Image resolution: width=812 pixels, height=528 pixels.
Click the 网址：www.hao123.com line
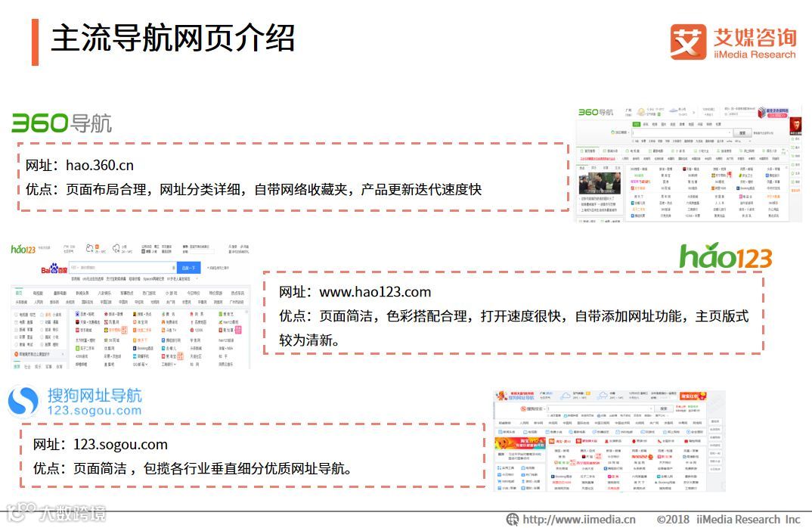[355, 292]
